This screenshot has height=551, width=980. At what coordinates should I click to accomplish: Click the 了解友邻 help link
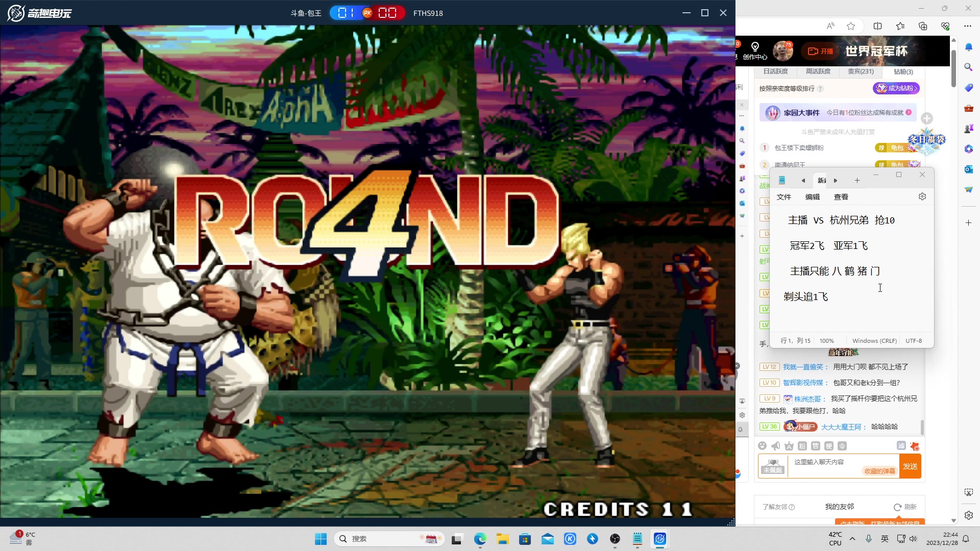tap(778, 507)
